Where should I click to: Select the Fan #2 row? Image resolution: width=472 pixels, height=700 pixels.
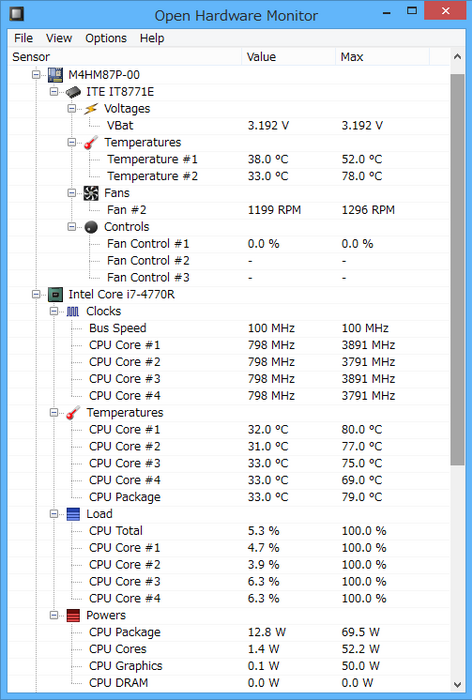[229, 210]
